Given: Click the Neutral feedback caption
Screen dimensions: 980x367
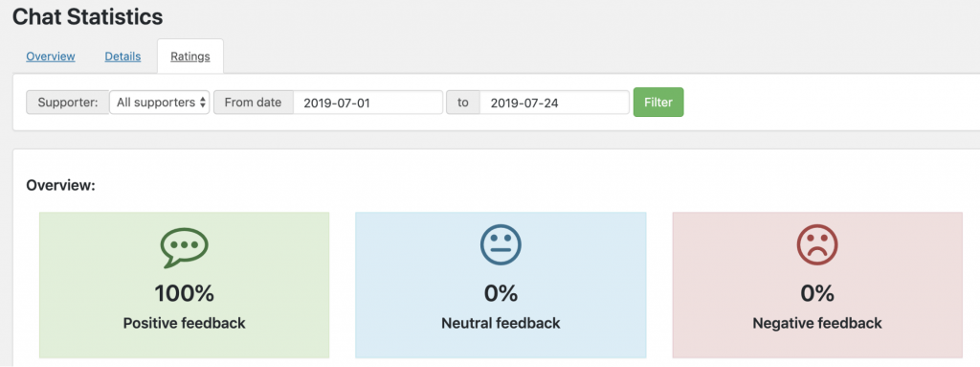Looking at the screenshot, I should click(x=501, y=323).
